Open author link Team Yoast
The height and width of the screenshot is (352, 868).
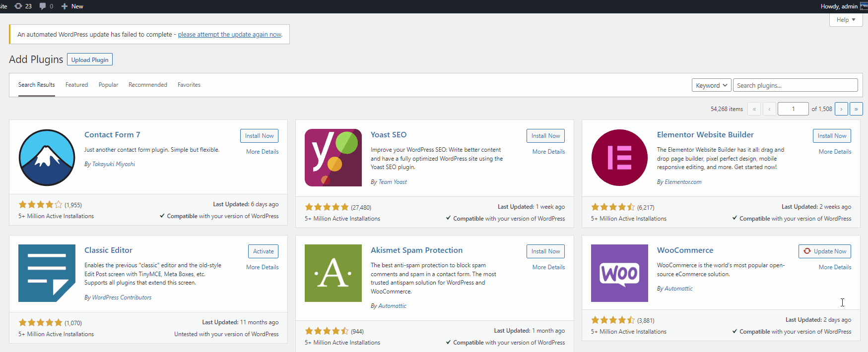click(x=393, y=182)
